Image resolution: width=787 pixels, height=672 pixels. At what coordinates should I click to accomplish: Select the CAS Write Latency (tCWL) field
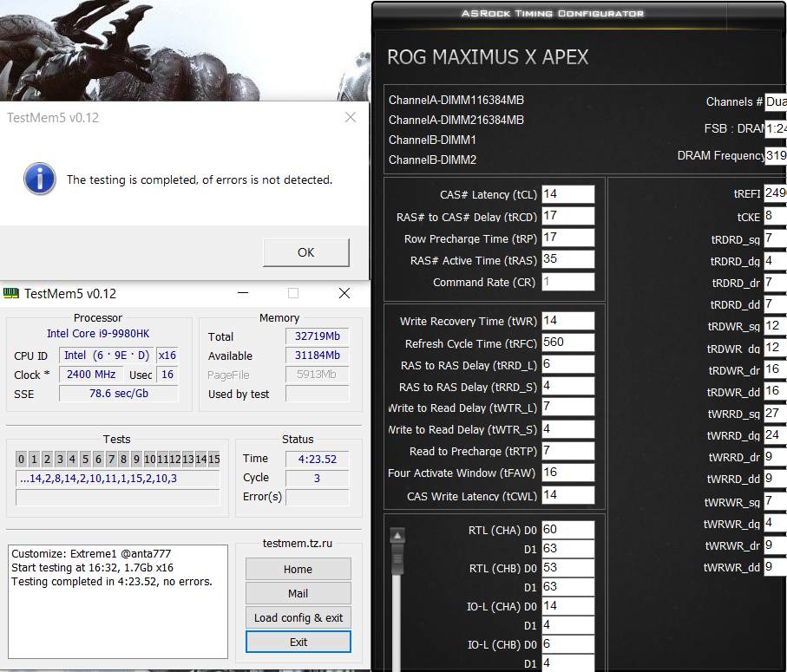(568, 495)
